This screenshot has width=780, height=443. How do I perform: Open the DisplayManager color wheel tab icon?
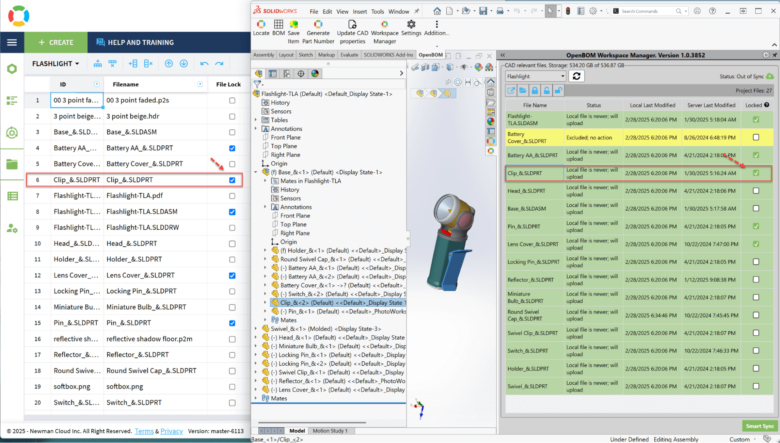[x=315, y=74]
